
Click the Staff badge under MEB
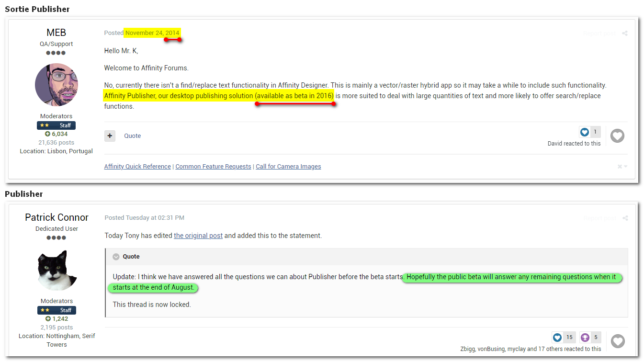pyautogui.click(x=56, y=125)
